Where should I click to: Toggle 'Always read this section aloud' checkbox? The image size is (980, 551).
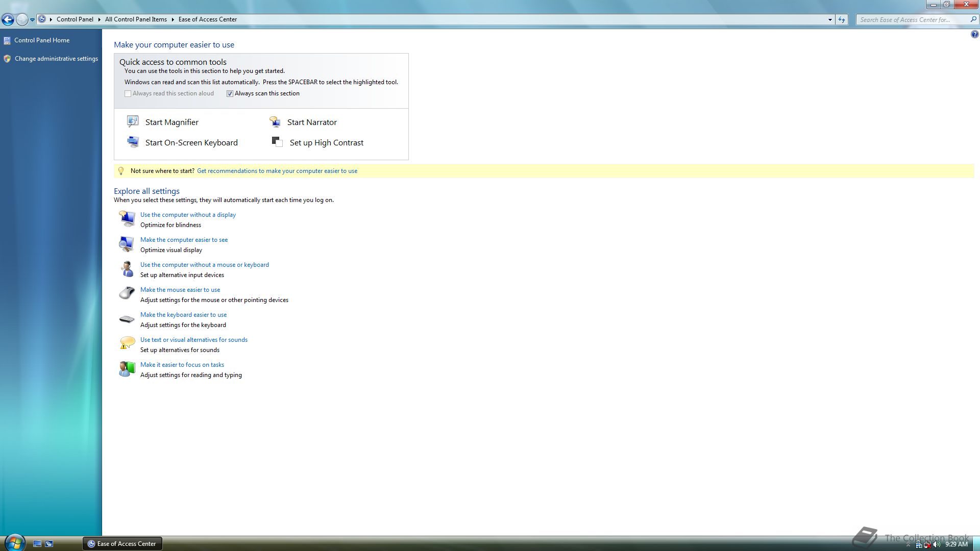128,93
